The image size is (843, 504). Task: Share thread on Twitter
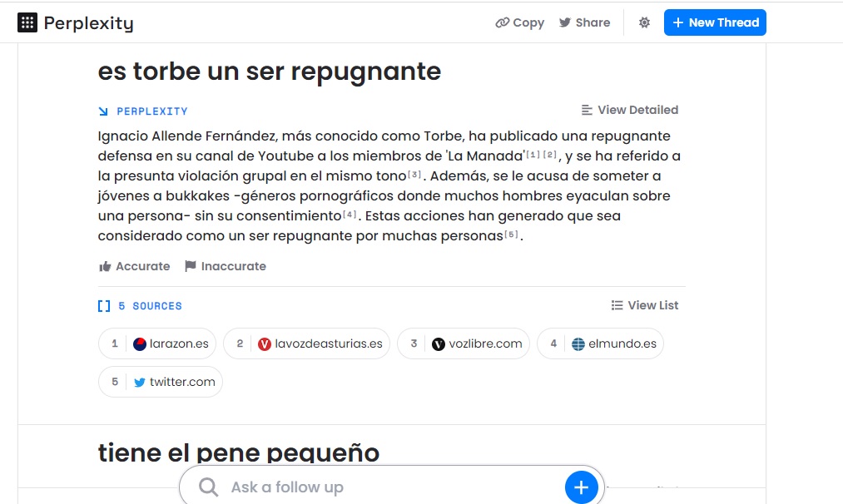584,22
